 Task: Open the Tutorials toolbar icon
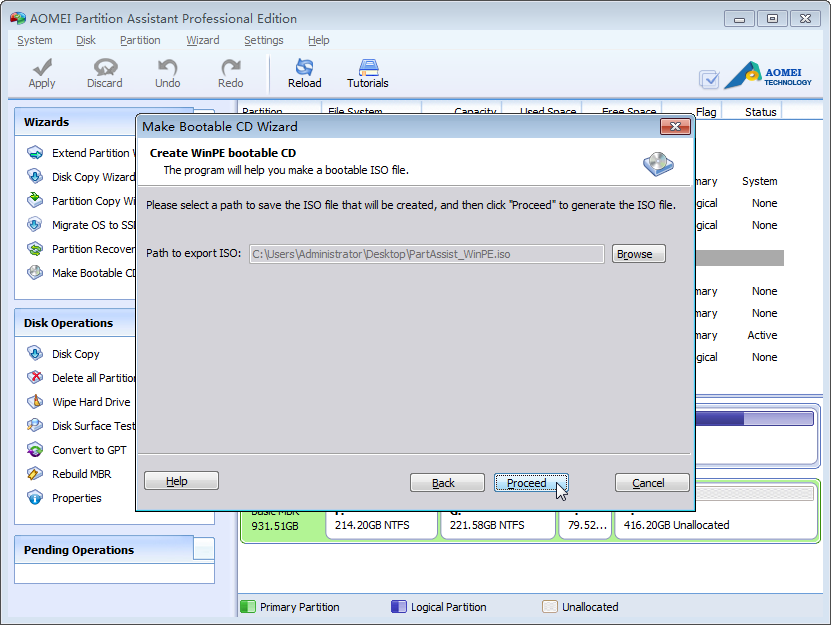coord(368,67)
